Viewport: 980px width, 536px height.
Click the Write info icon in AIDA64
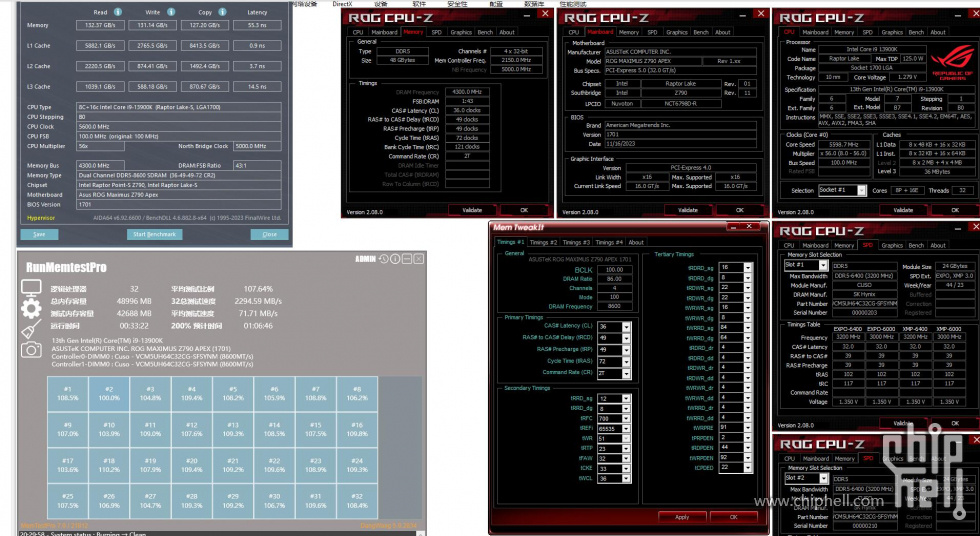[171, 12]
